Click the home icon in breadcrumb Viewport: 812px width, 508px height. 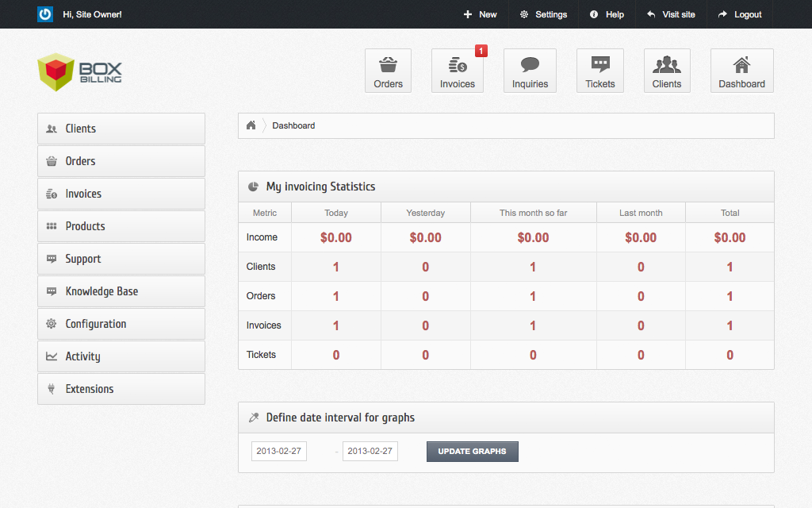pyautogui.click(x=251, y=125)
